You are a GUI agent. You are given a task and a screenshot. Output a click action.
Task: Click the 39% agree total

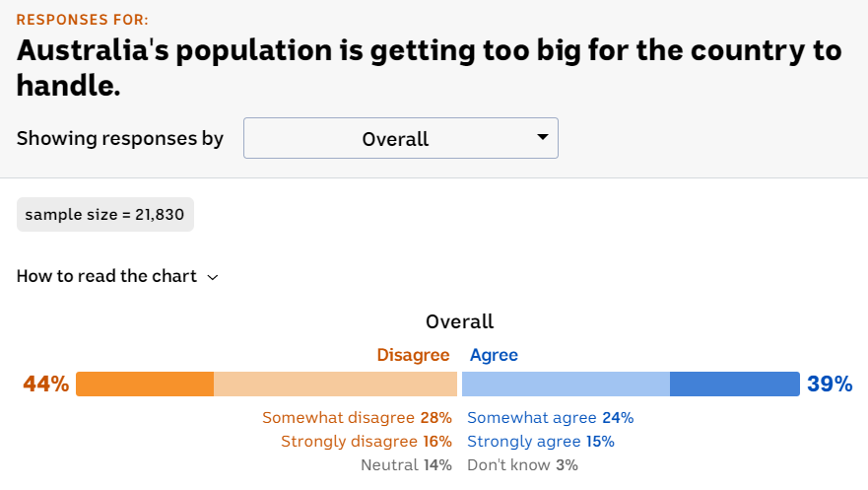830,384
